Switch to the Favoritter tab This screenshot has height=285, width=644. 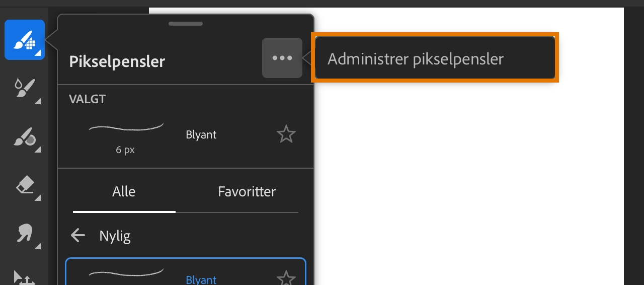[x=247, y=192]
